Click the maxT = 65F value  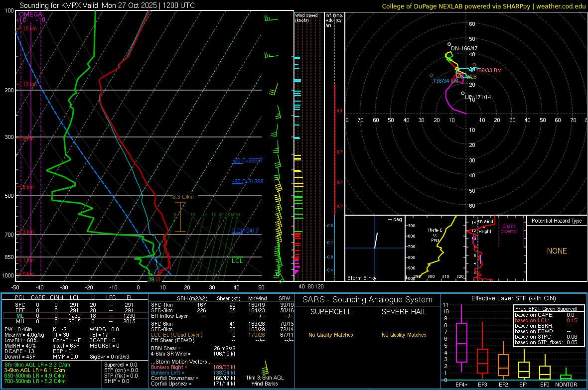point(66,346)
